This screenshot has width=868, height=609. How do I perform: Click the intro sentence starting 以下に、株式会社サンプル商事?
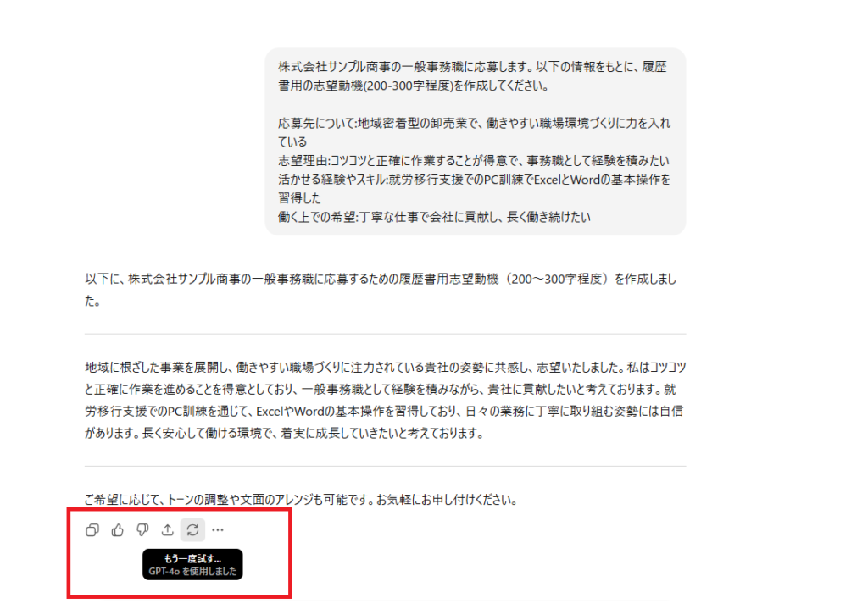[x=381, y=290]
